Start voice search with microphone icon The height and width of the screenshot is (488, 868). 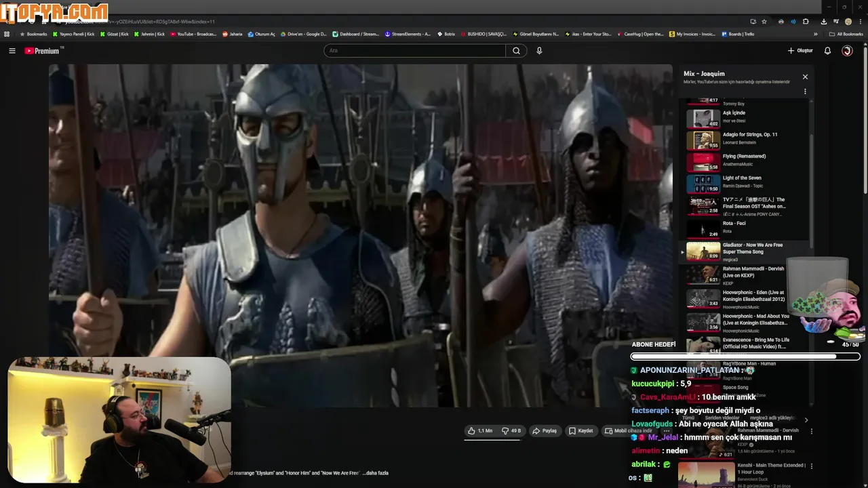point(539,51)
